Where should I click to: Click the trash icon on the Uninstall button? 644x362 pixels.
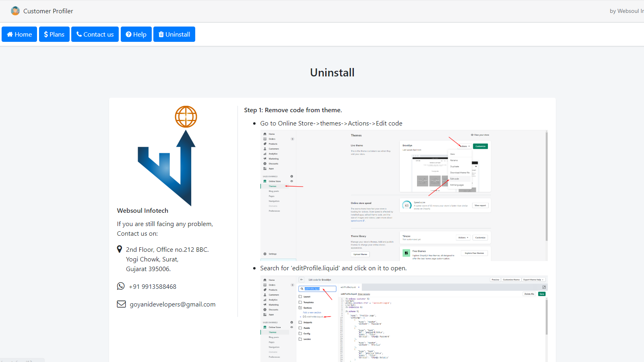[162, 34]
